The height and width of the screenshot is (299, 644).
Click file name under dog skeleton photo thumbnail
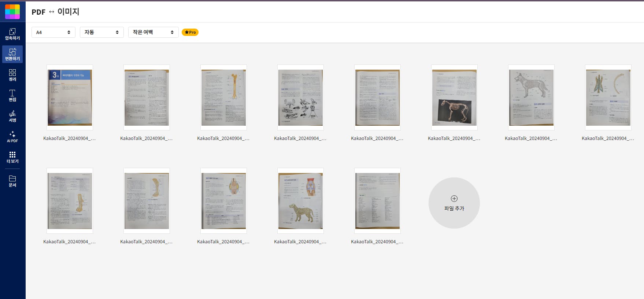[454, 139]
